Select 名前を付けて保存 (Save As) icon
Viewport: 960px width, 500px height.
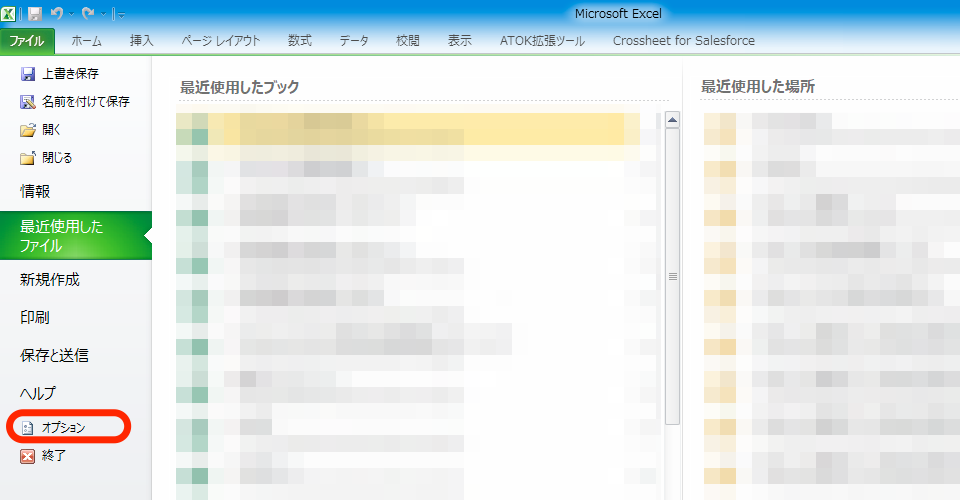tap(28, 102)
